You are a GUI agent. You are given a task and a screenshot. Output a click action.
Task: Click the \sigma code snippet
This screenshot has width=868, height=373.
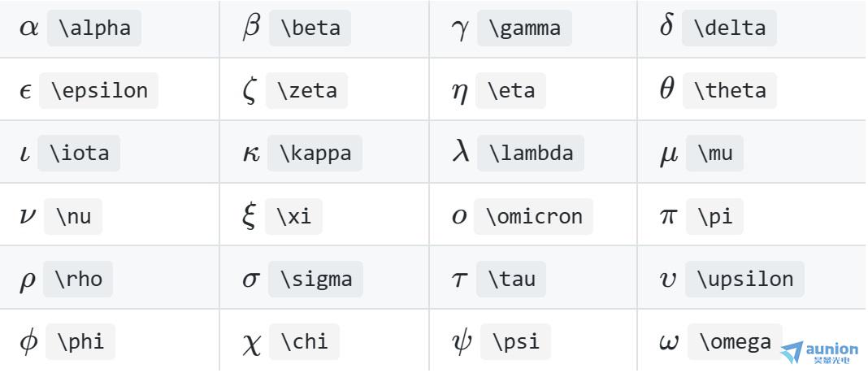(x=315, y=279)
